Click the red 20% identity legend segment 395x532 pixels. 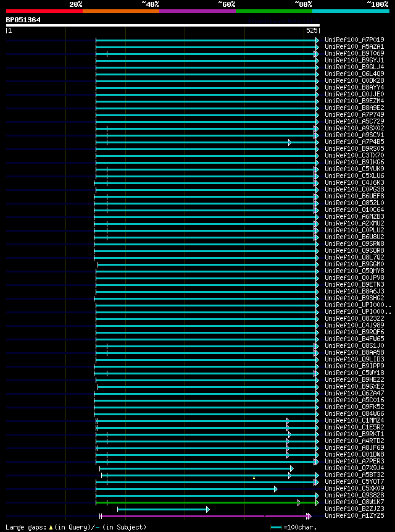click(x=44, y=11)
